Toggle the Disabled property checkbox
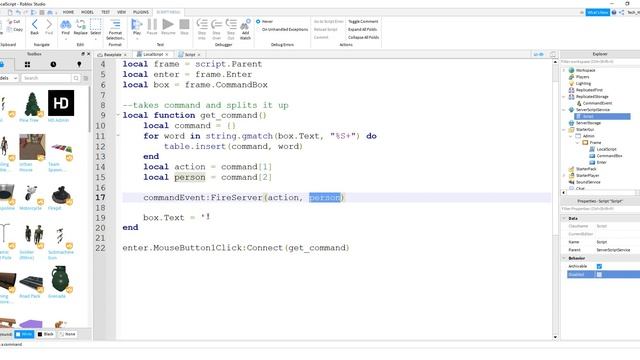 click(599, 275)
